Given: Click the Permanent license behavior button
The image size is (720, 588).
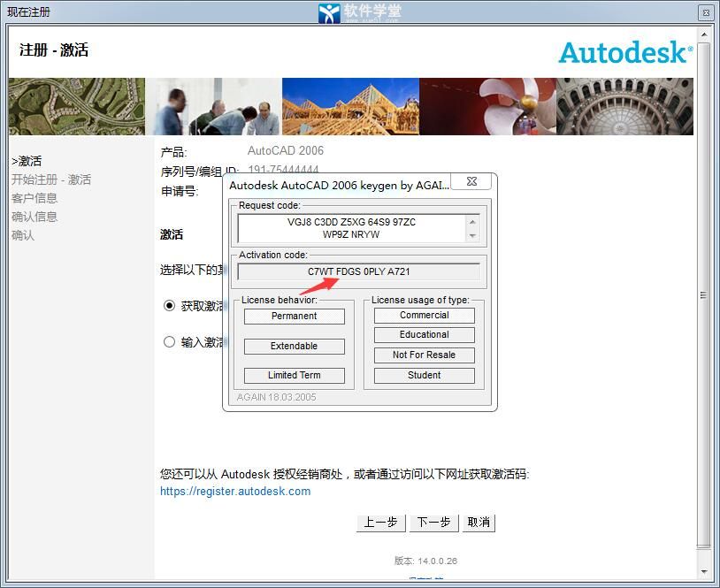Looking at the screenshot, I should coord(294,317).
